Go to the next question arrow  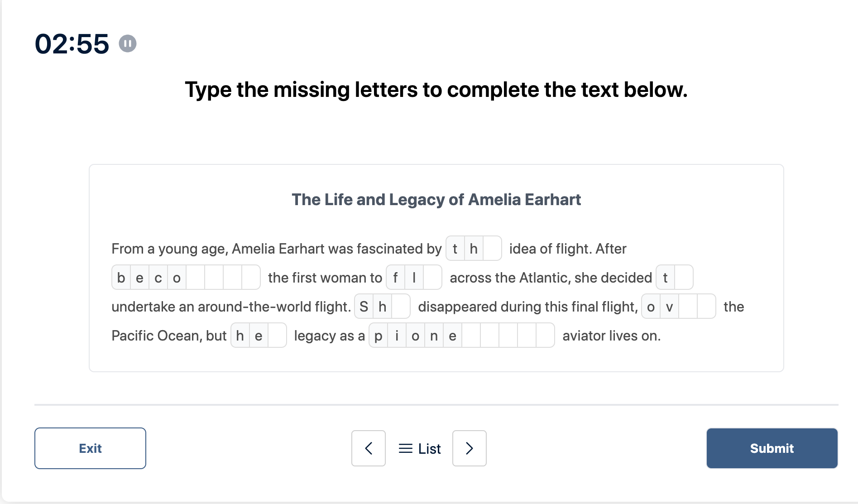[x=470, y=448]
